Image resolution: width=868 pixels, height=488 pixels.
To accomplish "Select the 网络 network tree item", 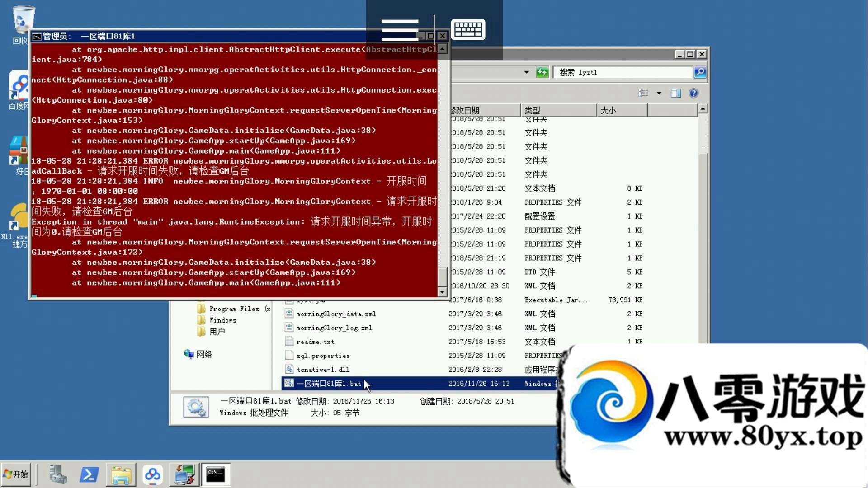I will tap(203, 354).
